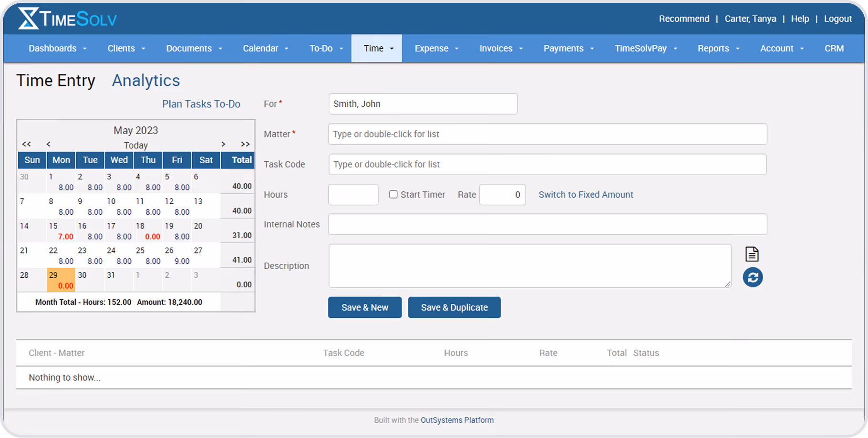The height and width of the screenshot is (438, 868).
Task: Expand the Dashboards menu
Action: tap(58, 48)
